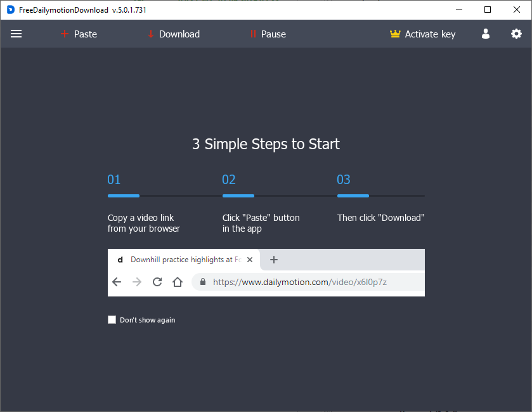Minimize the application window
532x412 pixels.
point(459,10)
